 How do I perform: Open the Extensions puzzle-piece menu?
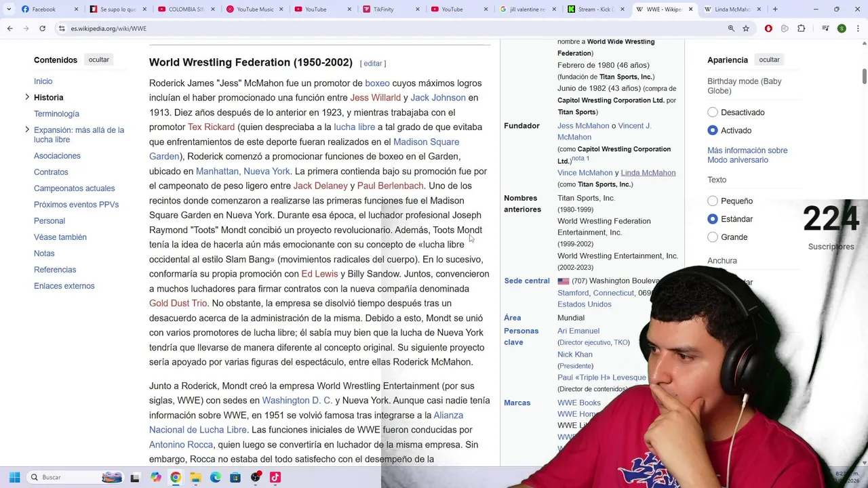[x=801, y=28]
